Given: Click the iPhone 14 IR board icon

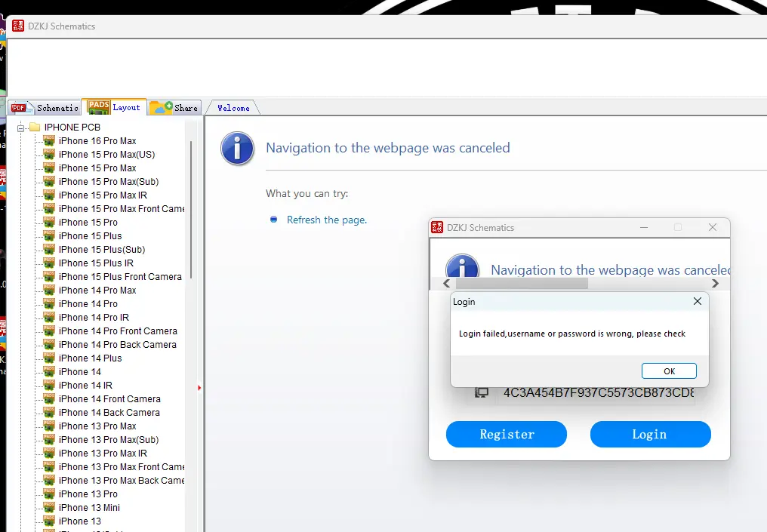Looking at the screenshot, I should (49, 386).
